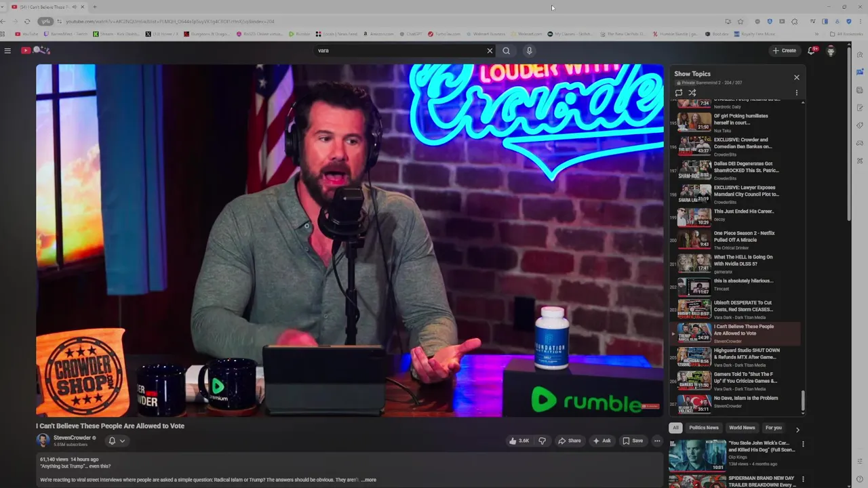The image size is (868, 488).
Task: Open the Amazon.com bookmark
Action: pyautogui.click(x=378, y=33)
